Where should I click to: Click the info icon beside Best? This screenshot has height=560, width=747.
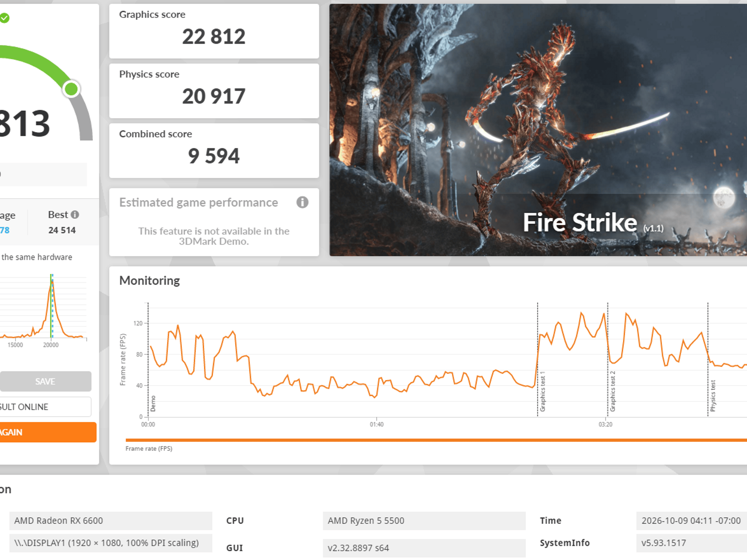75,214
